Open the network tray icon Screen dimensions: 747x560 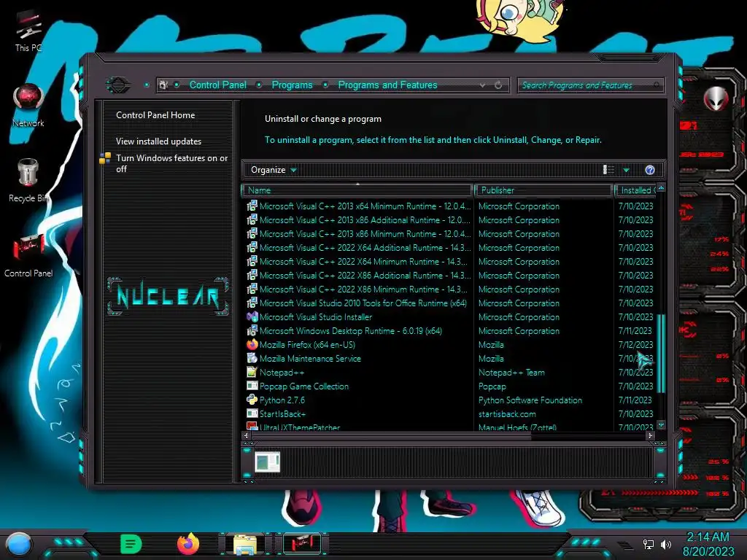648,544
